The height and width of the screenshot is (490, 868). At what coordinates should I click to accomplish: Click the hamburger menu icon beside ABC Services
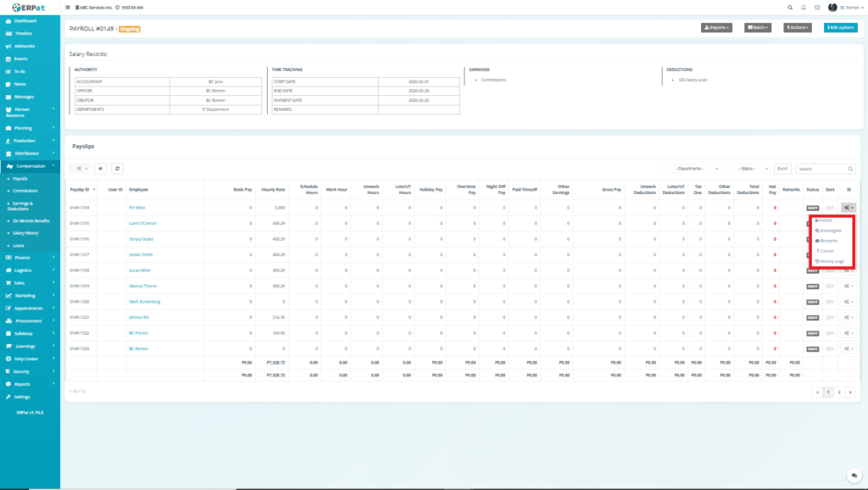point(69,7)
